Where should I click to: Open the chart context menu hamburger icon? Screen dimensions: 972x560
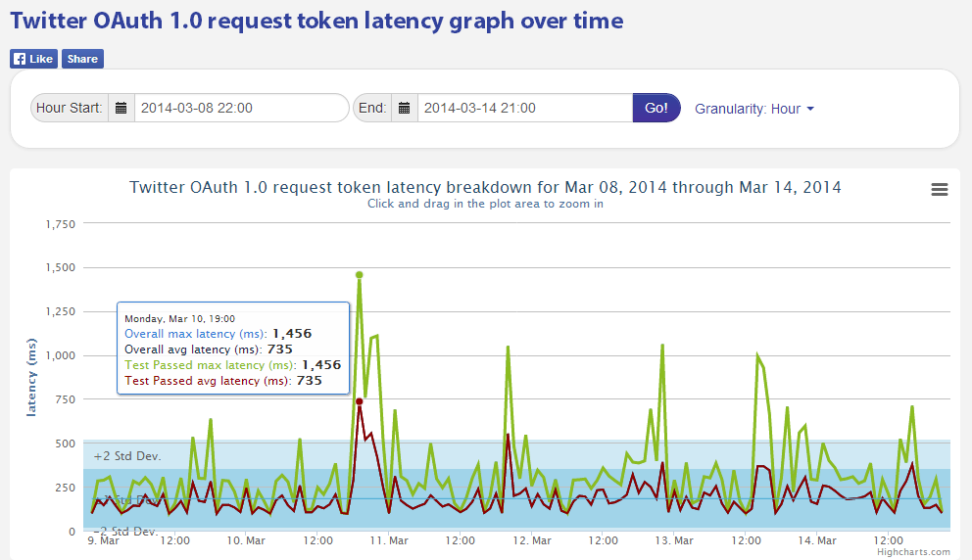coord(939,190)
